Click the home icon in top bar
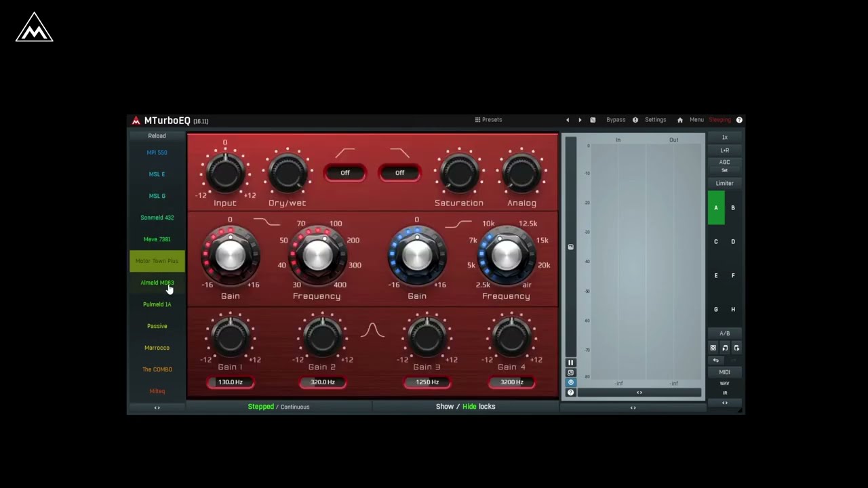The image size is (868, 488). pyautogui.click(x=680, y=120)
